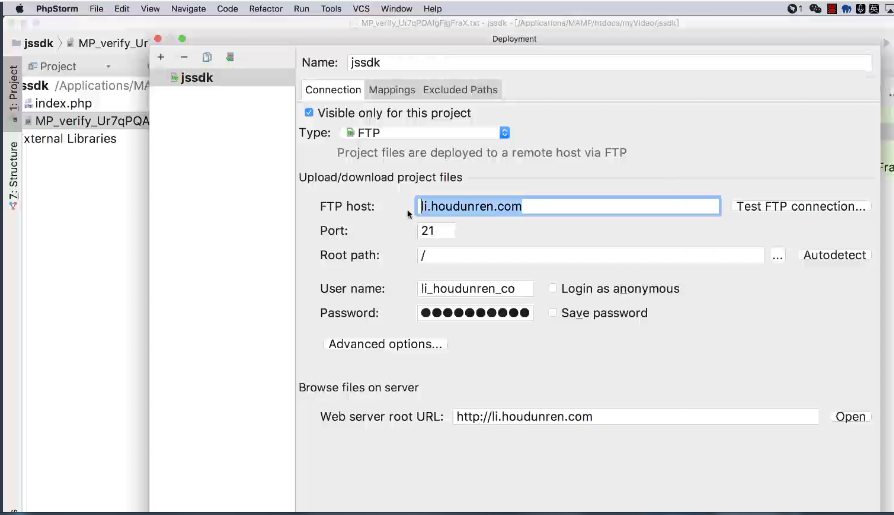Switch to the Mappings tab
Image resolution: width=894 pixels, height=515 pixels.
(x=392, y=90)
